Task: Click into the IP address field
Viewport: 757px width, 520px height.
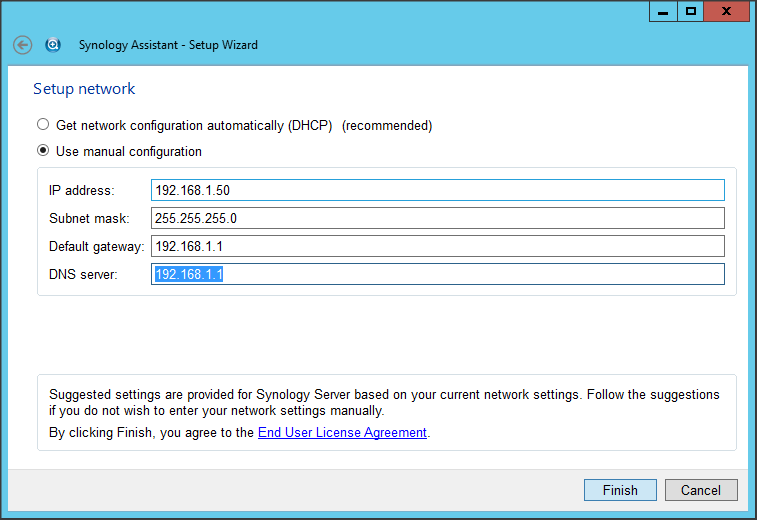Action: (437, 190)
